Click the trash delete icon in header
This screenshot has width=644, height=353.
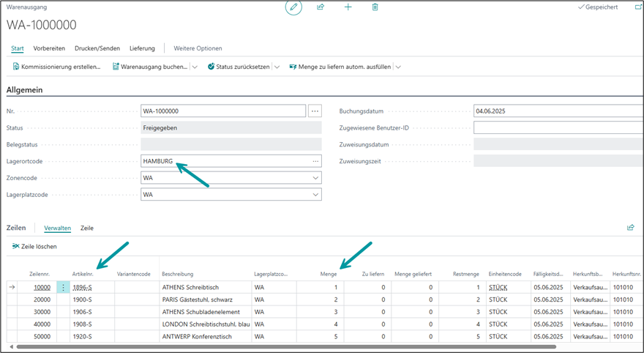[x=375, y=7]
